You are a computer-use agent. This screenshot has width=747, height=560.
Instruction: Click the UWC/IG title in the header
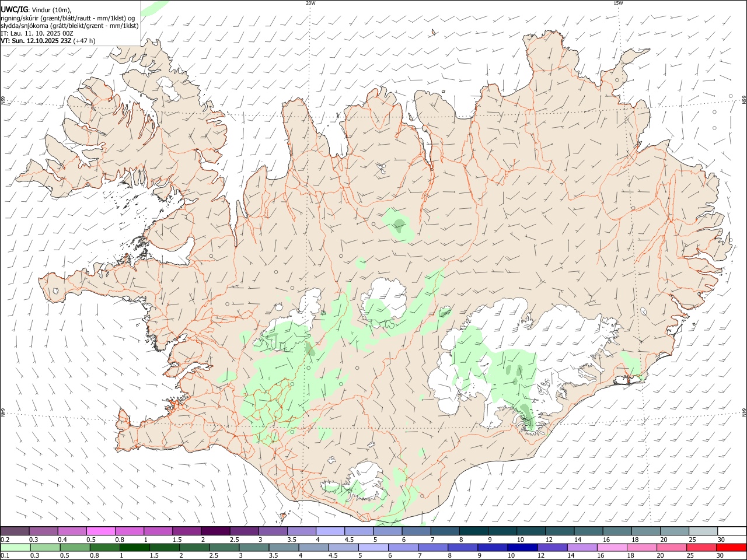point(14,9)
